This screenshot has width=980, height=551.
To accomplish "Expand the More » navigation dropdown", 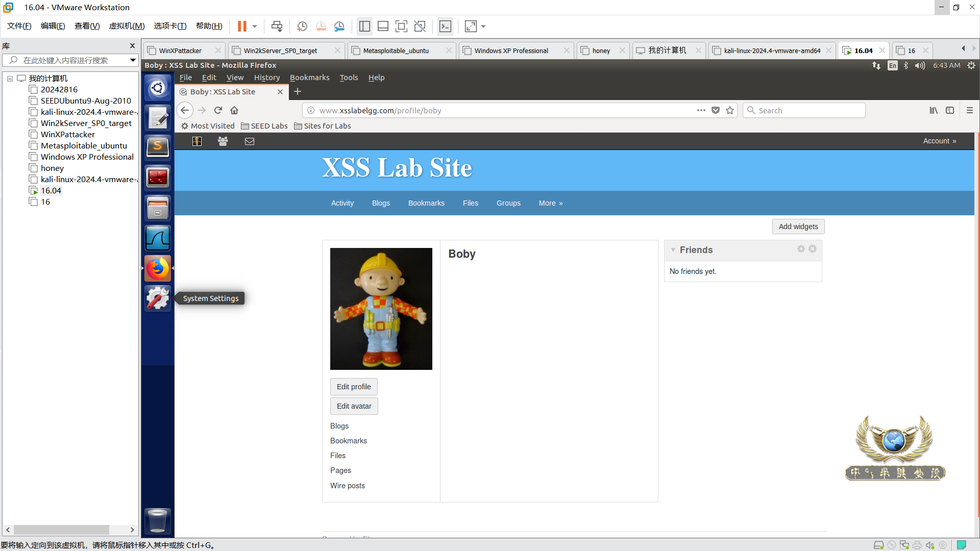I will 550,203.
